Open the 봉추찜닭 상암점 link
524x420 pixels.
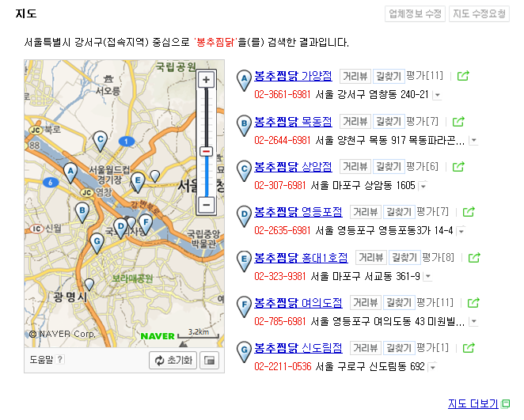293,166
